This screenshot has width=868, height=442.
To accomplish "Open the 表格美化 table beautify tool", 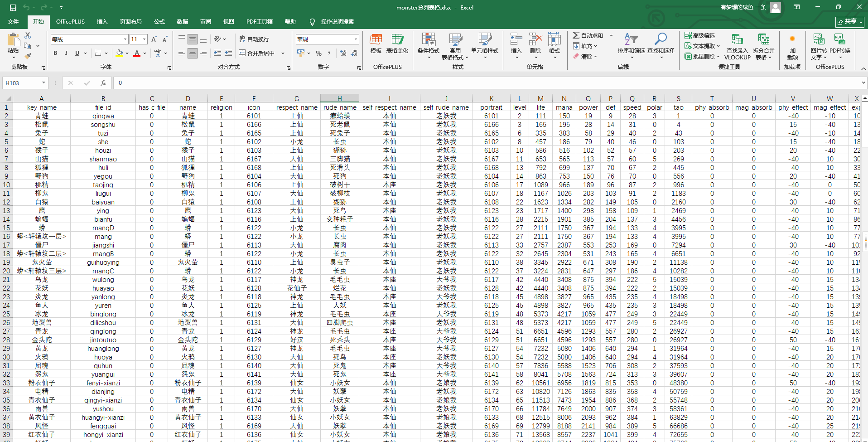I will (x=397, y=43).
